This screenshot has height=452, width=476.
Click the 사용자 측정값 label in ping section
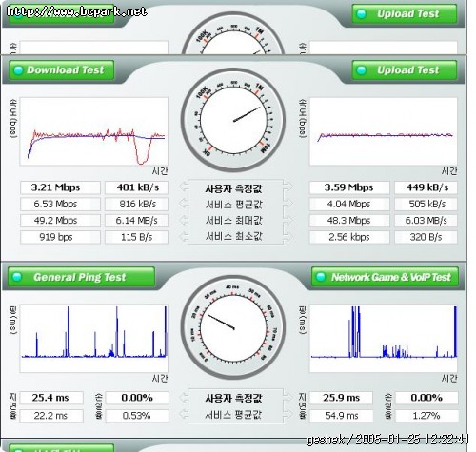click(x=234, y=398)
